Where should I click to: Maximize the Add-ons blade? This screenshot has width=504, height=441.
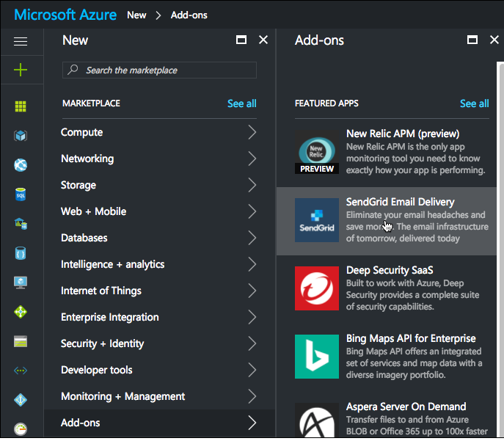[472, 40]
